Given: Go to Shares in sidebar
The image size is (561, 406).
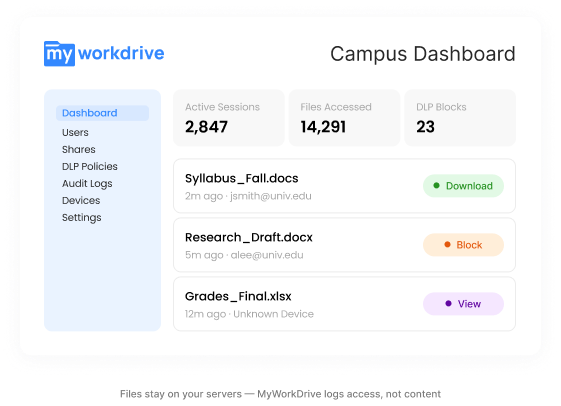Looking at the screenshot, I should point(79,150).
